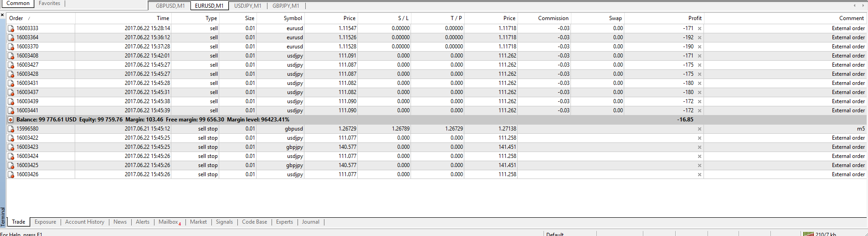This screenshot has width=868, height=236.
Task: Click the connection status bars in the status bar
Action: [x=808, y=234]
